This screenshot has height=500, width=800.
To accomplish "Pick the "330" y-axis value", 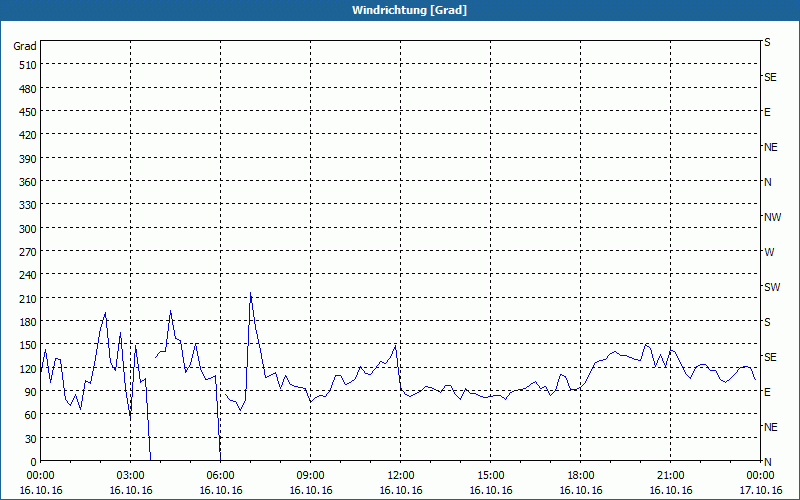I will pos(29,205).
